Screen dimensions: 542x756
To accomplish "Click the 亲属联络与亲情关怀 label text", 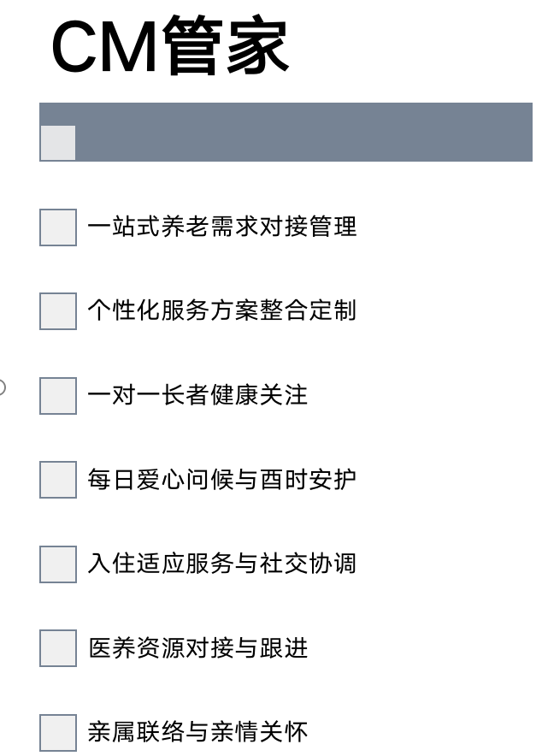I will click(197, 731).
